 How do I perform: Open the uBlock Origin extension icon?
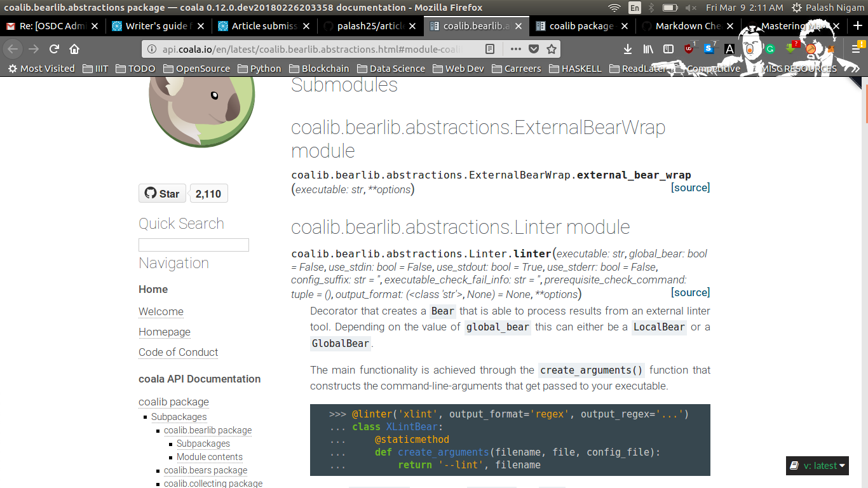click(x=689, y=49)
